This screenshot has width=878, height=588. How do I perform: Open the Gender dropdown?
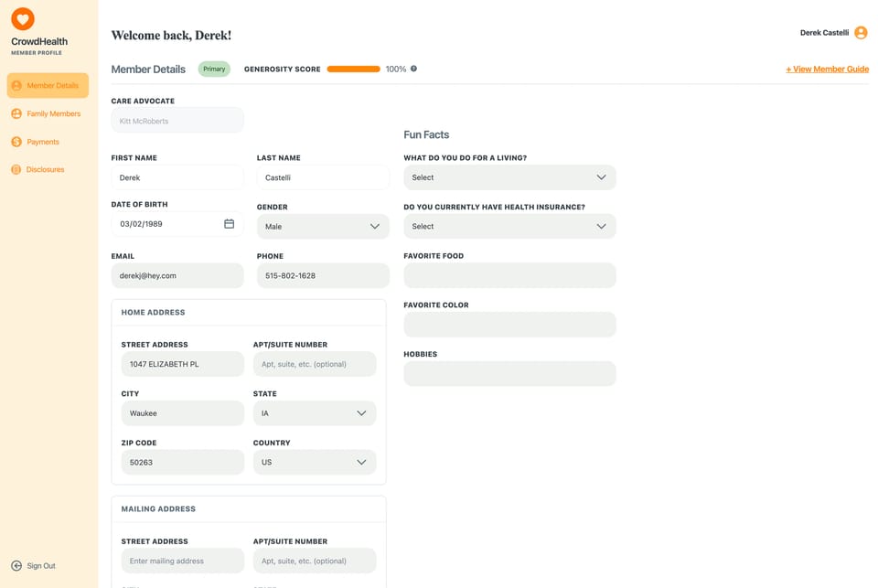[323, 226]
